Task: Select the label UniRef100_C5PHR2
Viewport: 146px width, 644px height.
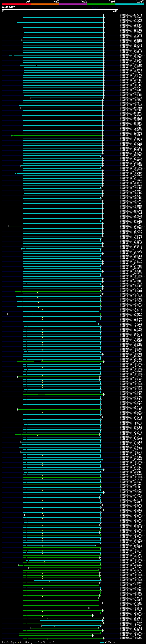Action: tap(131, 321)
